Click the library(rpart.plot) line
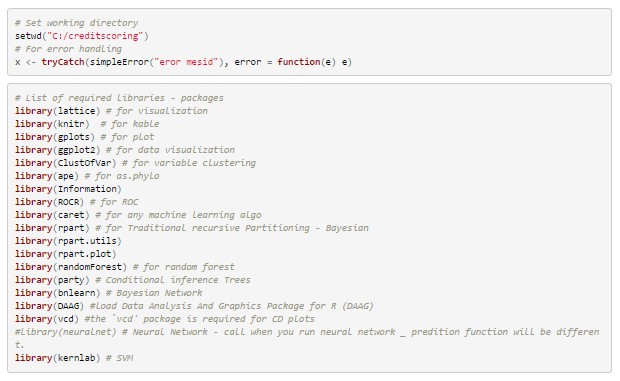This screenshot has width=620, height=381. click(x=66, y=254)
